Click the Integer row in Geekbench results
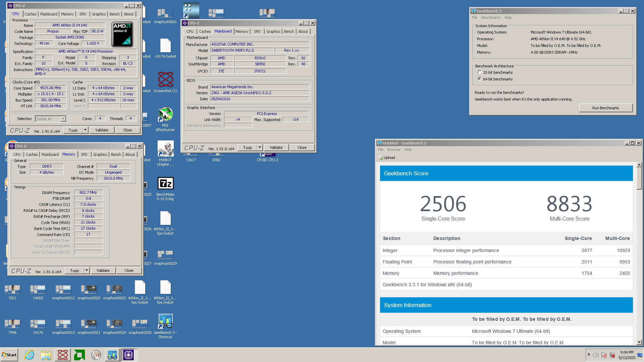644x362 pixels. click(506, 250)
